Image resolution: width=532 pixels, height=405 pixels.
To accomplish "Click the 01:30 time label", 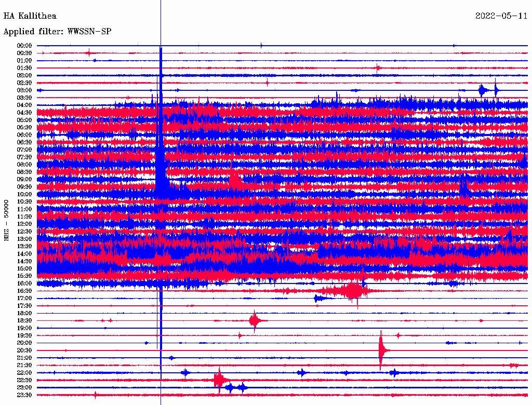I will [x=24, y=68].
